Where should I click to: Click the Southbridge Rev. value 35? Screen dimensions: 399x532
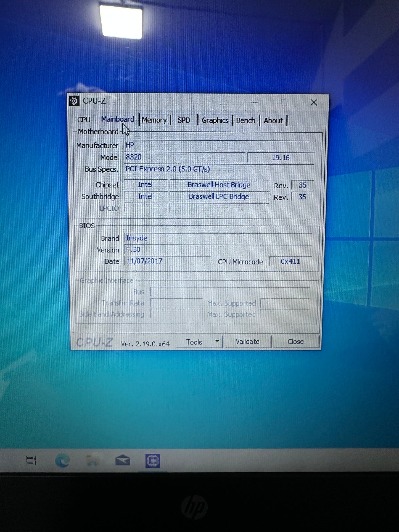click(302, 197)
